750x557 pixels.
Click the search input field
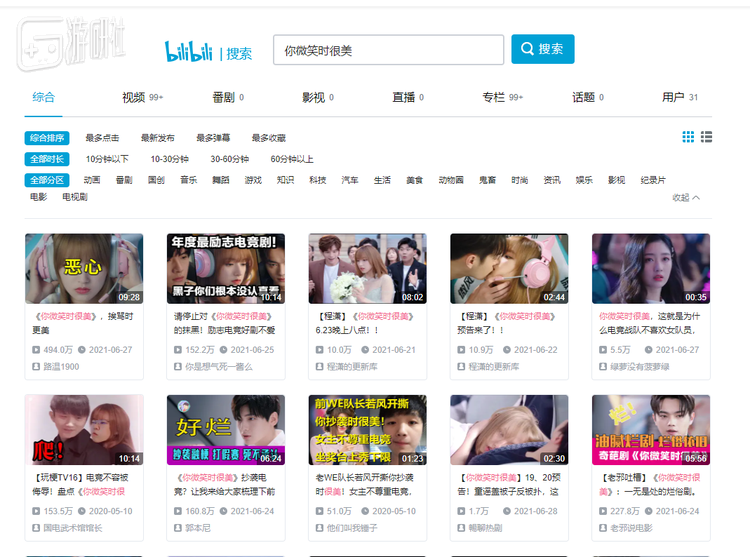[x=388, y=50]
